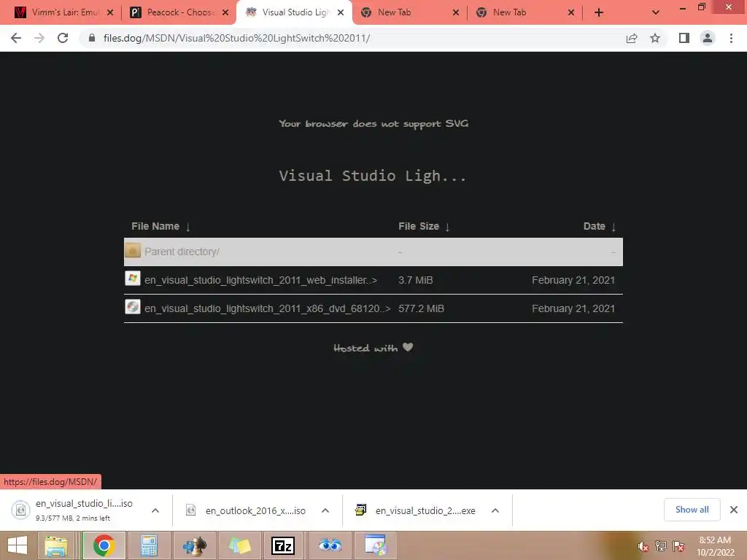Close the Peacock tab

click(225, 12)
